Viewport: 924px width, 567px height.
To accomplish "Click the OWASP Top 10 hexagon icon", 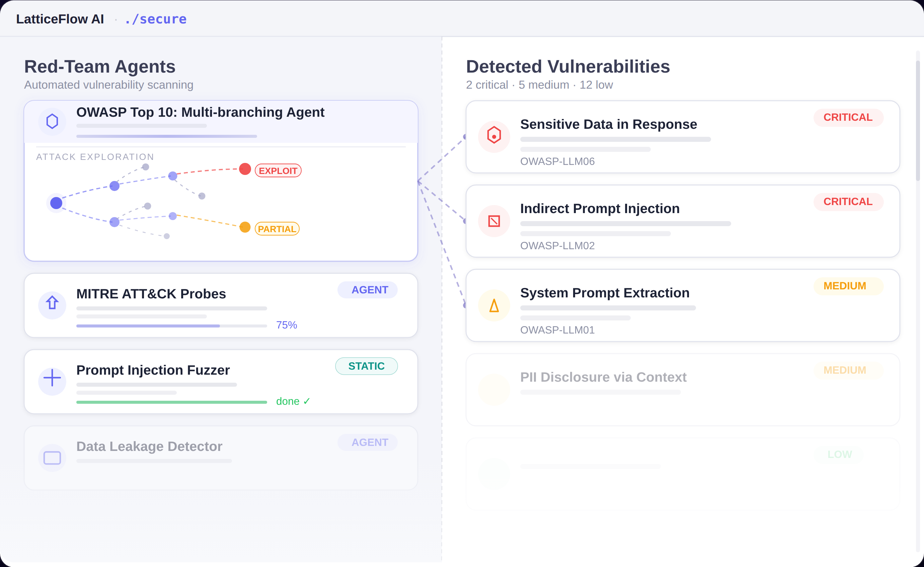I will click(52, 121).
